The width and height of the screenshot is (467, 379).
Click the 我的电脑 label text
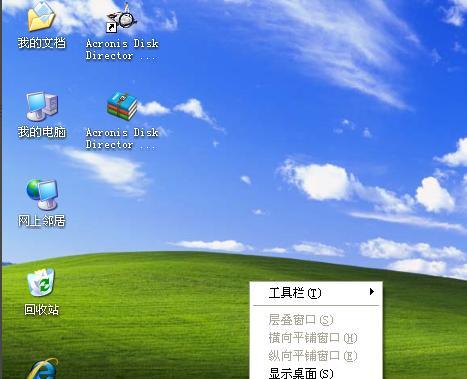(42, 132)
